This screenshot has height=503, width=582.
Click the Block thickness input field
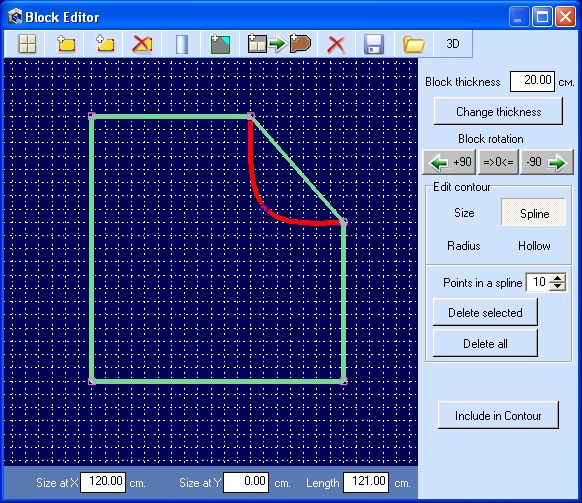click(532, 81)
